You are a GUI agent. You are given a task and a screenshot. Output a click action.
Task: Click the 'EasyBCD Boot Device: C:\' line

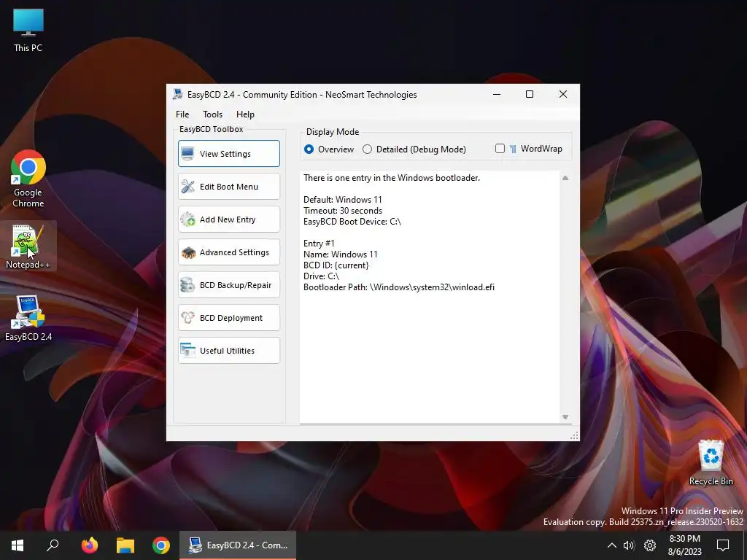352,222
